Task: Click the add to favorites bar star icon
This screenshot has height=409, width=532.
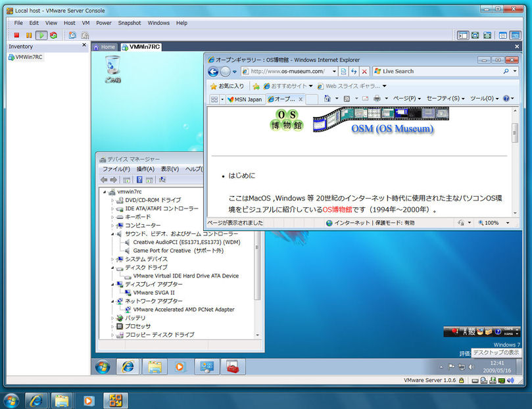Action: click(256, 86)
